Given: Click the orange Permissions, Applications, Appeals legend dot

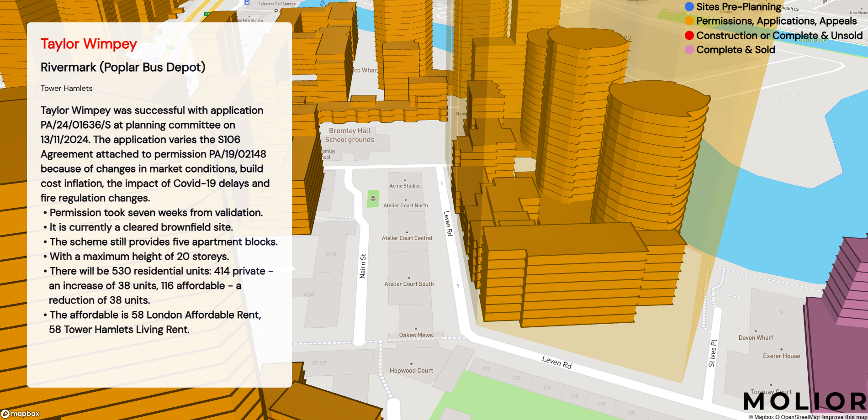Looking at the screenshot, I should (689, 21).
